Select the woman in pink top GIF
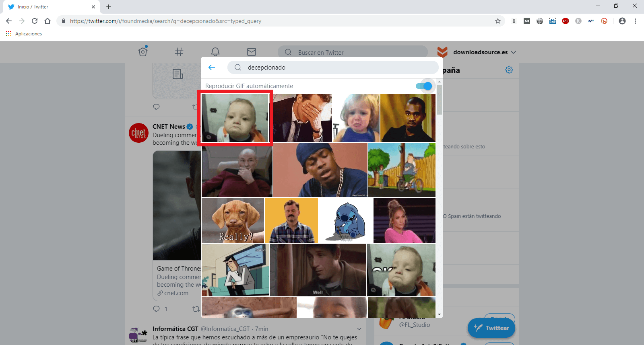The width and height of the screenshot is (644, 345). pyautogui.click(x=405, y=220)
